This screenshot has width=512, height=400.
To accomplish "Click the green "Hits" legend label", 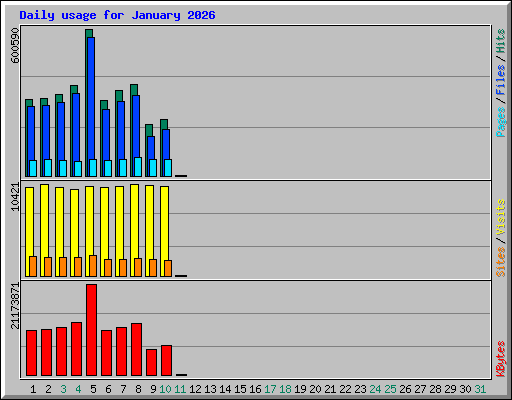I will pyautogui.click(x=501, y=41).
